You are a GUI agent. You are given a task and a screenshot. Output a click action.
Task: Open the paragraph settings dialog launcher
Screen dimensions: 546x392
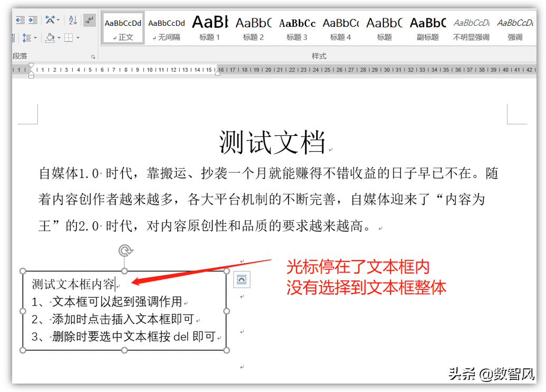coord(93,57)
